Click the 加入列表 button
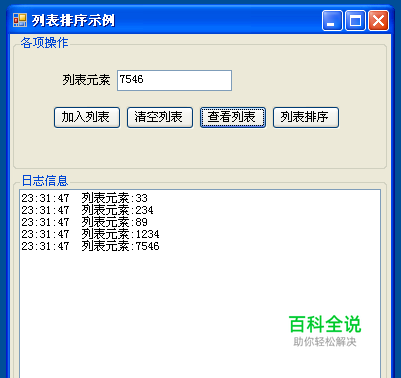Image resolution: width=401 pixels, height=378 pixels. point(87,117)
